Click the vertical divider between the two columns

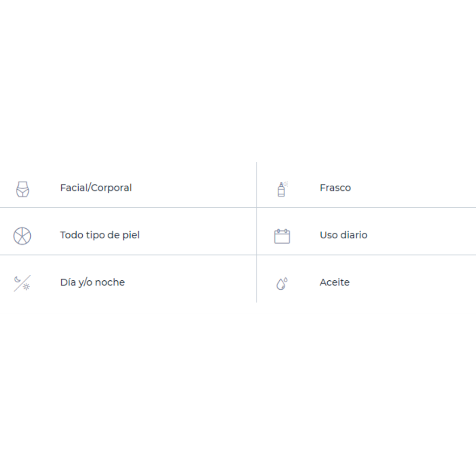coord(257,232)
